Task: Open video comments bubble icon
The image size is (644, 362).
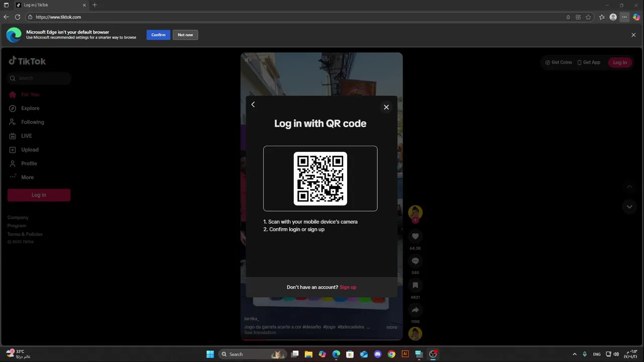Action: 415,261
